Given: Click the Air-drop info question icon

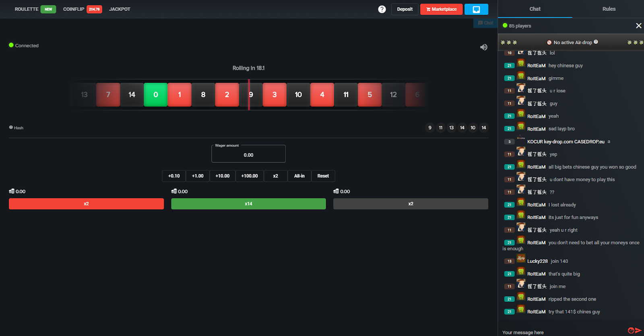Looking at the screenshot, I should (596, 42).
